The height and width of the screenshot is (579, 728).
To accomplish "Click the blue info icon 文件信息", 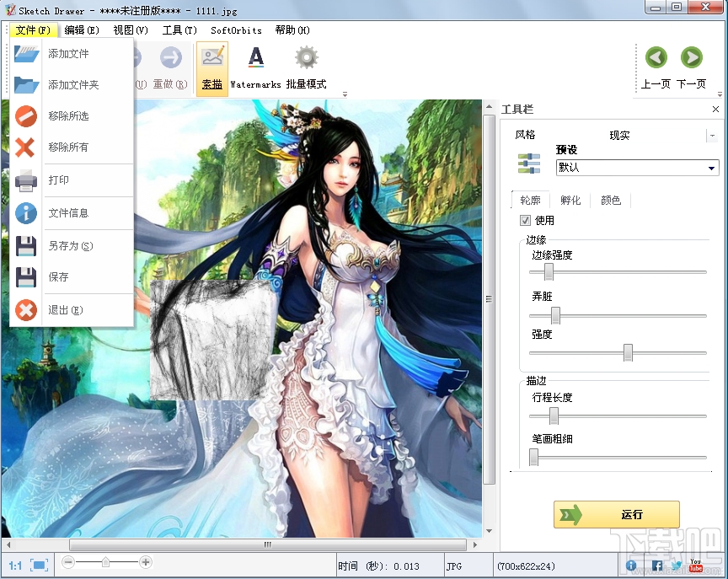I will pyautogui.click(x=26, y=213).
